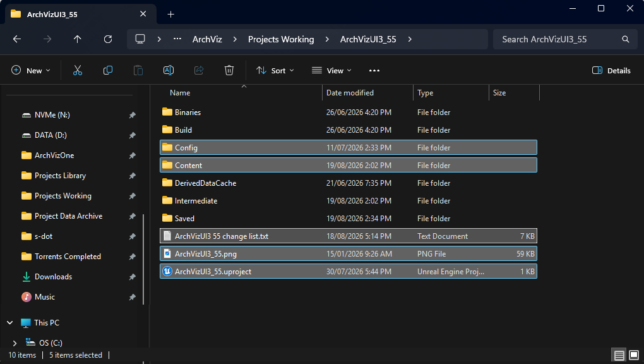Go up one folder level
This screenshot has width=644, height=364.
coord(77,39)
